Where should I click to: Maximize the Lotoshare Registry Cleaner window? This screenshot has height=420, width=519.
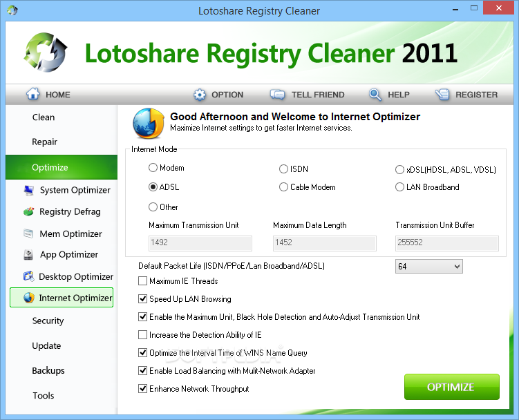click(x=474, y=8)
